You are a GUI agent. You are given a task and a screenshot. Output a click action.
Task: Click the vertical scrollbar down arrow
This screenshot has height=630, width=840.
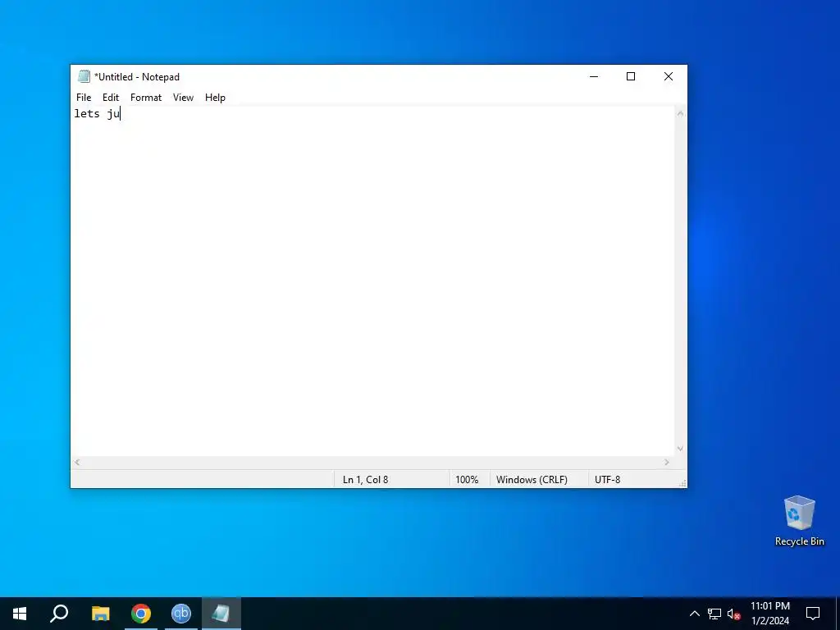(680, 449)
